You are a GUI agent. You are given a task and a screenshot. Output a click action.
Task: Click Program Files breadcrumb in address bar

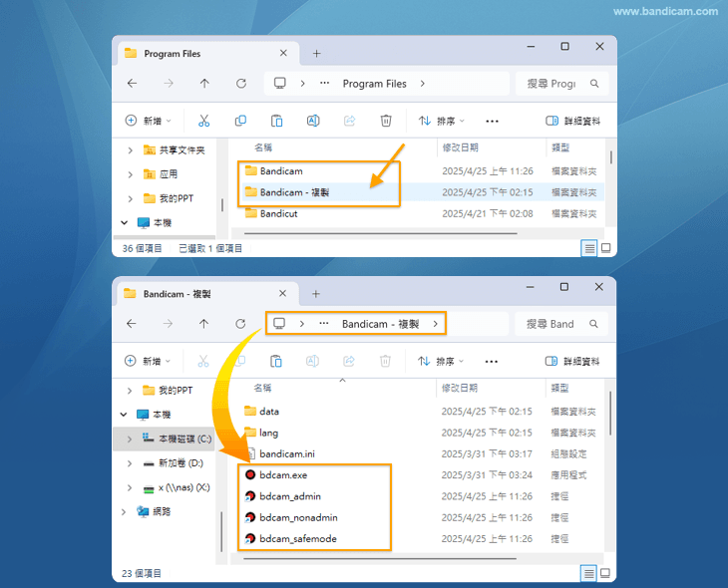(x=375, y=84)
